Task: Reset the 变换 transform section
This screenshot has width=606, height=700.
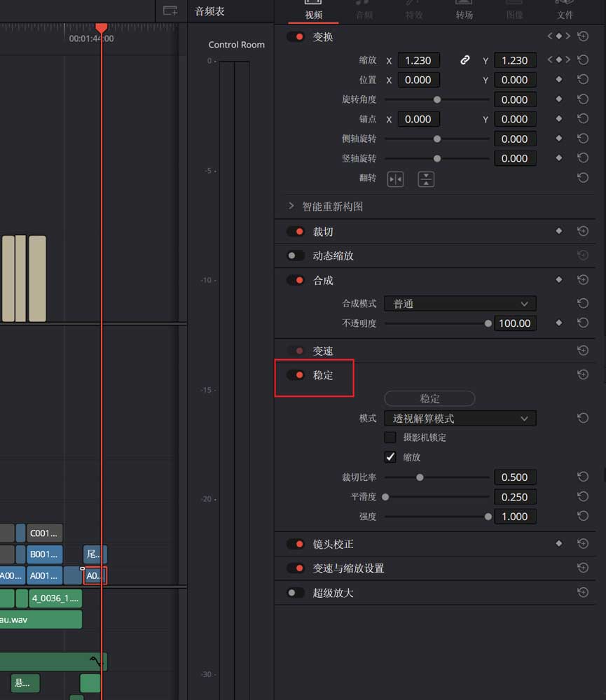Action: [583, 36]
